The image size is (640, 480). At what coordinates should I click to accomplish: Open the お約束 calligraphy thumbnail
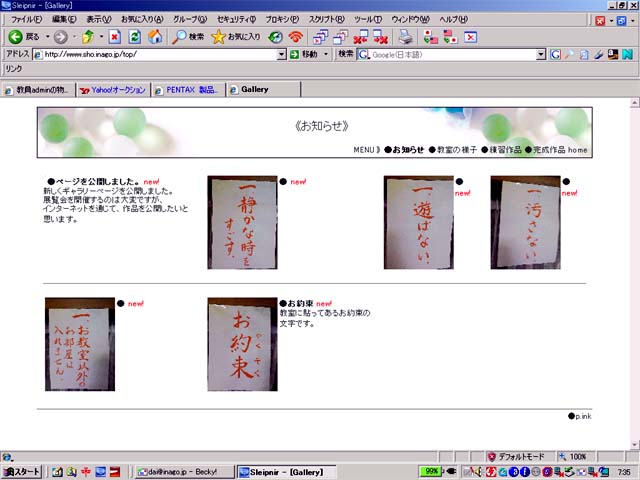pyautogui.click(x=242, y=344)
